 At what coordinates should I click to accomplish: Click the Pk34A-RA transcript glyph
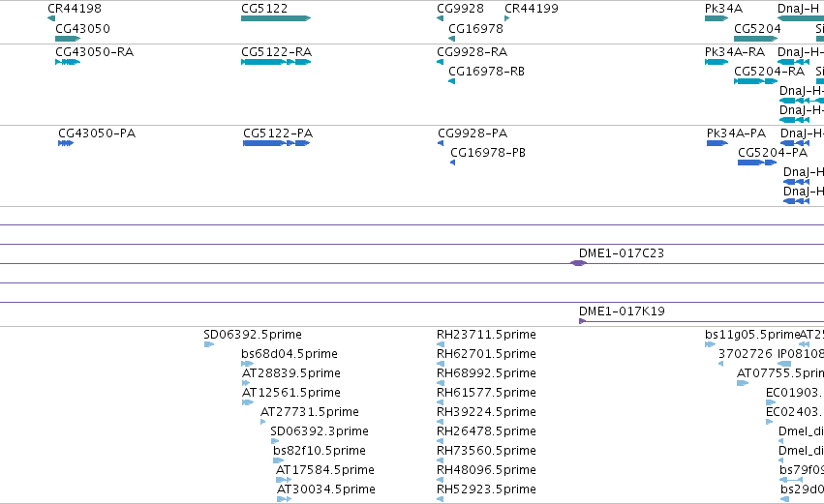717,62
